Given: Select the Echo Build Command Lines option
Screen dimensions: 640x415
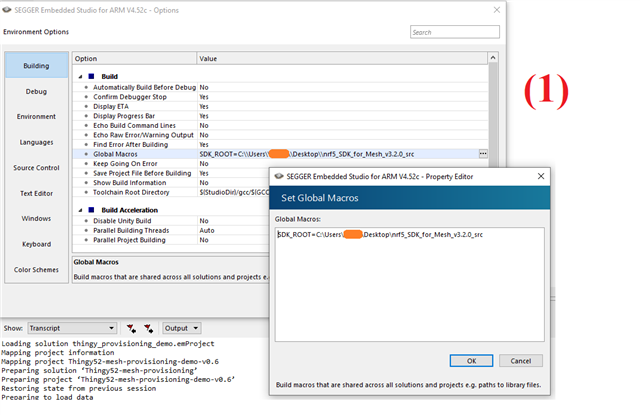Looking at the screenshot, I should tap(134, 125).
